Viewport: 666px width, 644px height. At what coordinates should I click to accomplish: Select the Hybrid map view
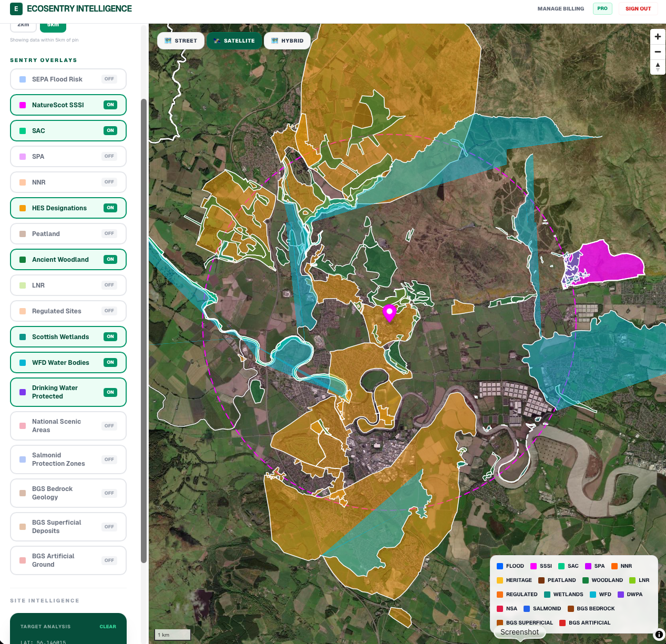coord(287,40)
